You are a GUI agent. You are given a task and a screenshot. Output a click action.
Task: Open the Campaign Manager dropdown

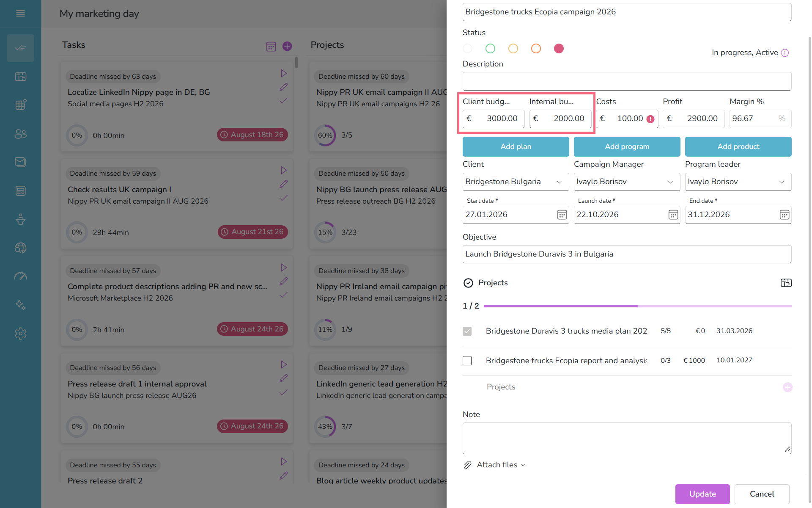tap(627, 182)
